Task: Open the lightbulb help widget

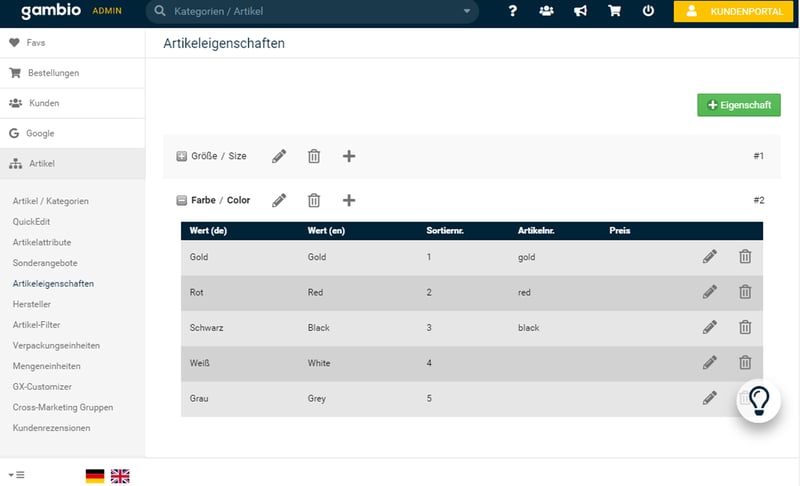Action: click(759, 400)
